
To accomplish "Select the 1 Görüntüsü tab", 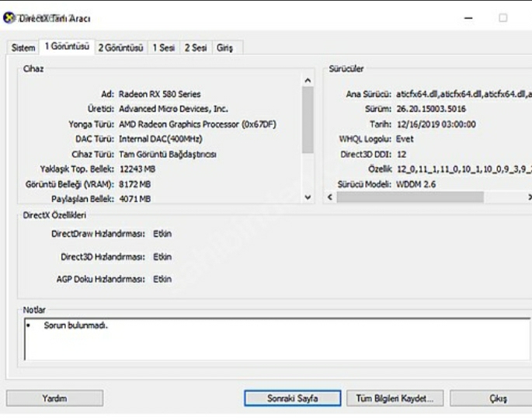I will (67, 47).
